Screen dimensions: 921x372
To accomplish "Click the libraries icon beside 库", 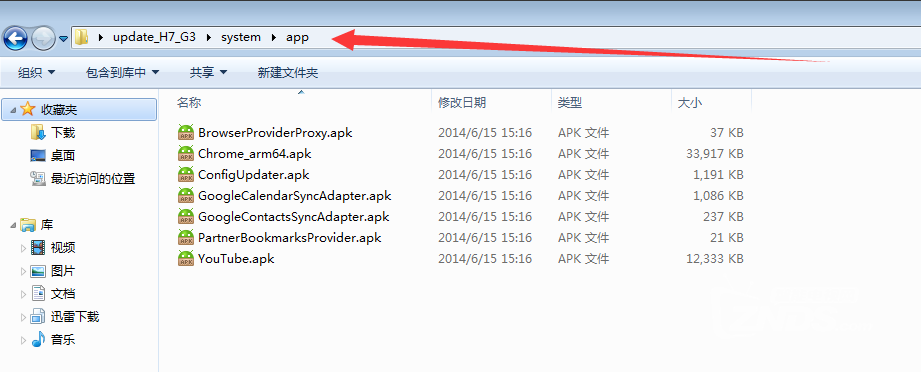I will point(28,224).
